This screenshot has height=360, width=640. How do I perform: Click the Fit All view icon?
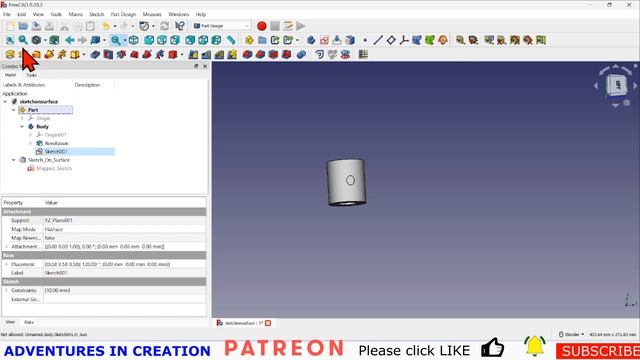[10, 40]
